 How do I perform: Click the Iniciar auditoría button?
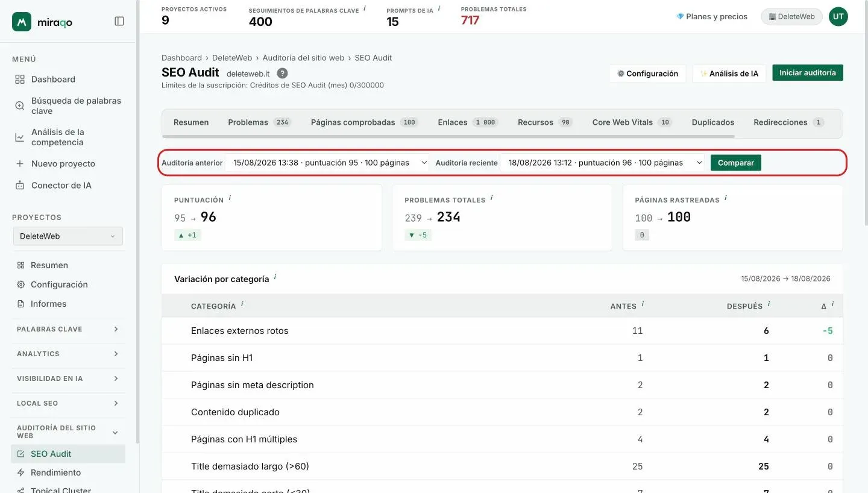[808, 73]
